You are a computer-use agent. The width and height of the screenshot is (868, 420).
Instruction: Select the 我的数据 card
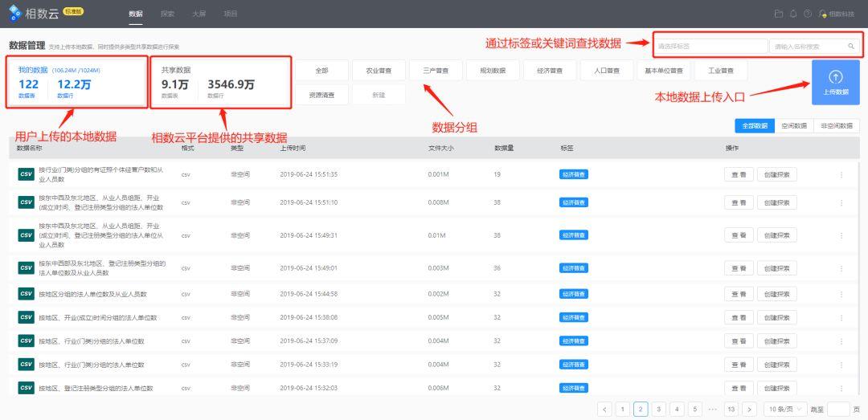(77, 82)
